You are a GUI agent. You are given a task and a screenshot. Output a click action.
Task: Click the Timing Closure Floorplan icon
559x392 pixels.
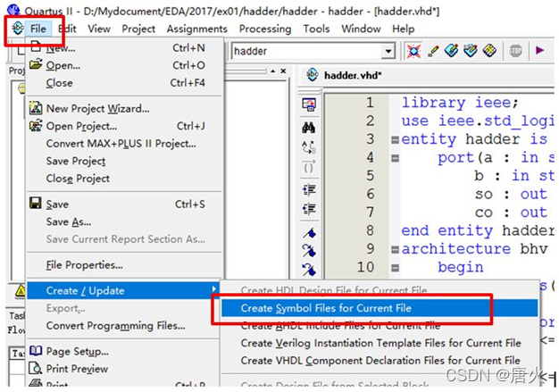490,51
